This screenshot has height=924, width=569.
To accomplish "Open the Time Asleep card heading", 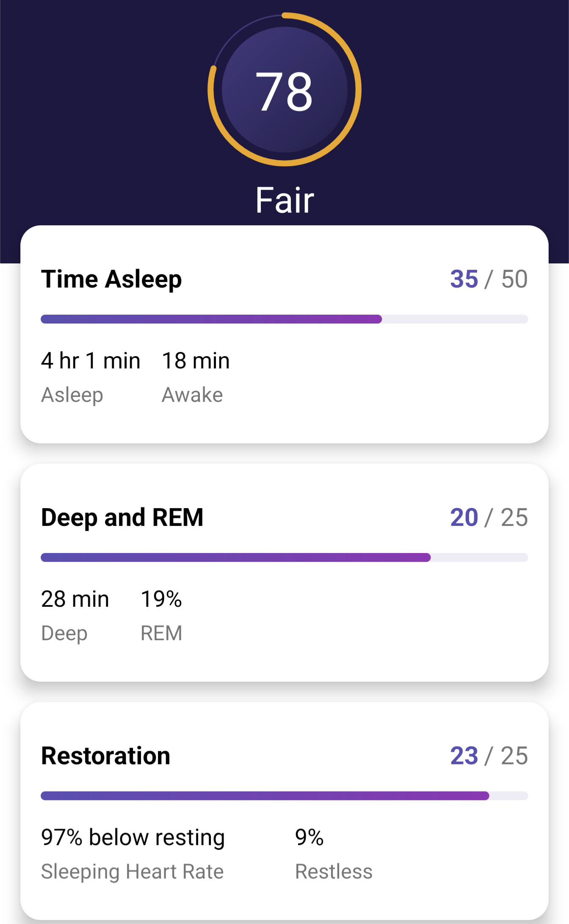I will coord(111,279).
